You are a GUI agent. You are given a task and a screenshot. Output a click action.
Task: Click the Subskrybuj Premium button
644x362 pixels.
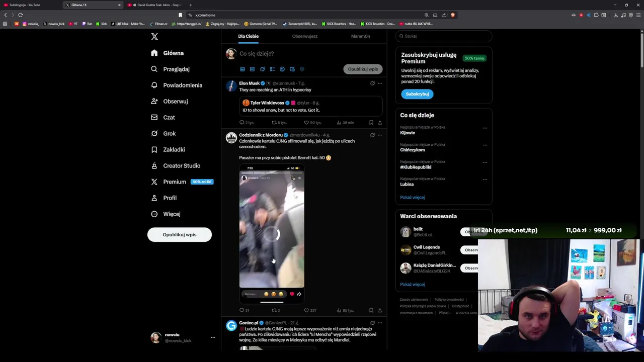[417, 94]
